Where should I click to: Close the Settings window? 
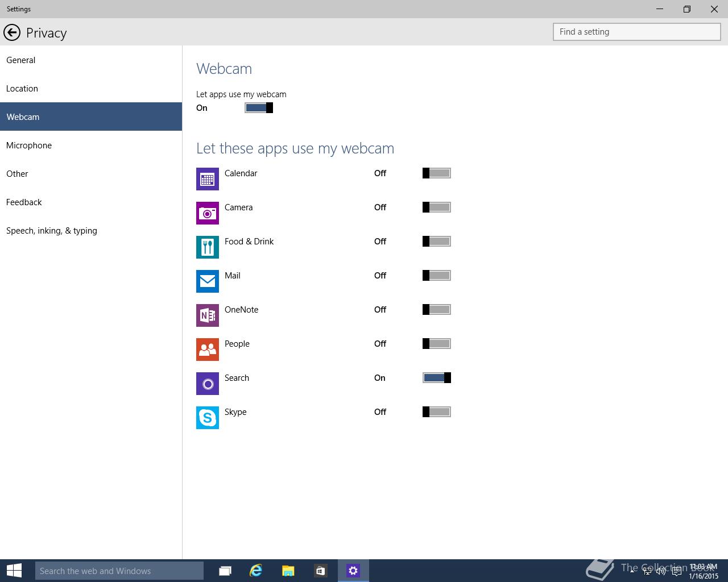pyautogui.click(x=714, y=9)
